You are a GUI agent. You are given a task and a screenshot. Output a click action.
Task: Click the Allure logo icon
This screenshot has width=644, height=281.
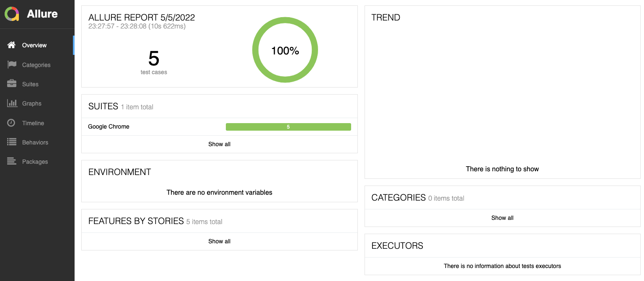pyautogui.click(x=12, y=14)
